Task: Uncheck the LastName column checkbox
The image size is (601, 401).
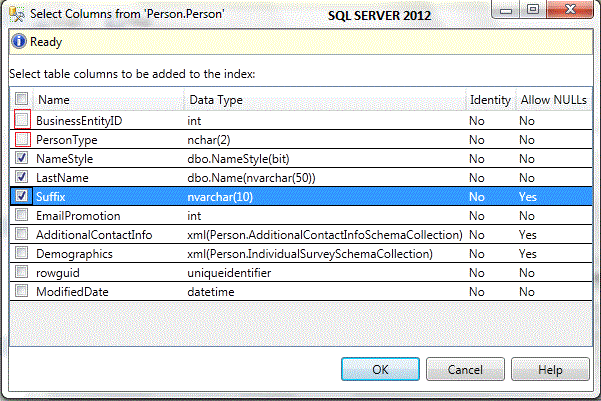Action: coord(21,177)
